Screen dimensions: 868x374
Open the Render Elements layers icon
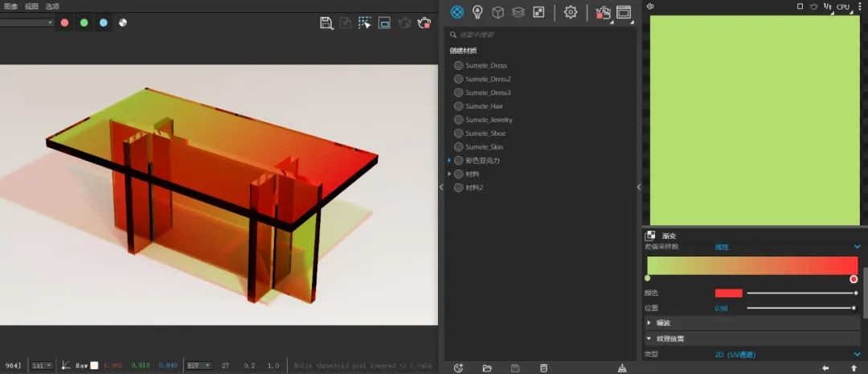(518, 12)
